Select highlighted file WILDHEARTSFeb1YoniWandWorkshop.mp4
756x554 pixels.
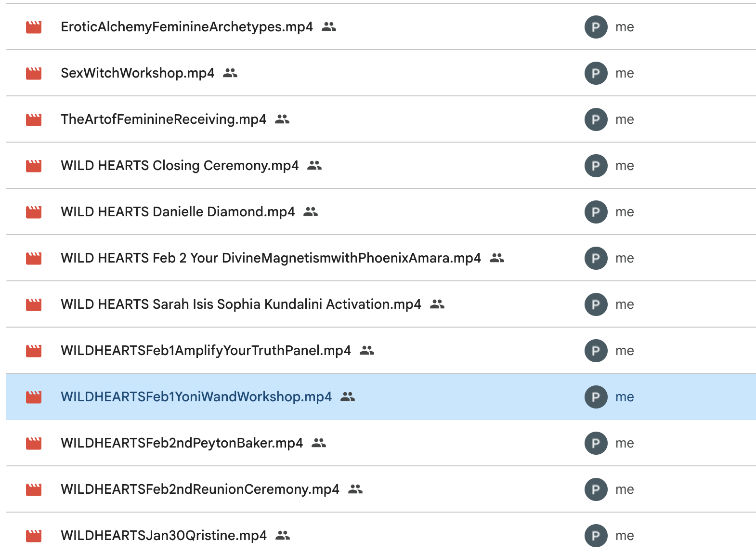(196, 397)
